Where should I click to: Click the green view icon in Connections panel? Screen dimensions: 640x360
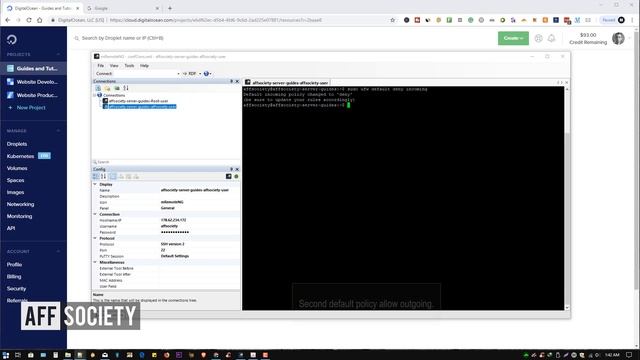(117, 88)
